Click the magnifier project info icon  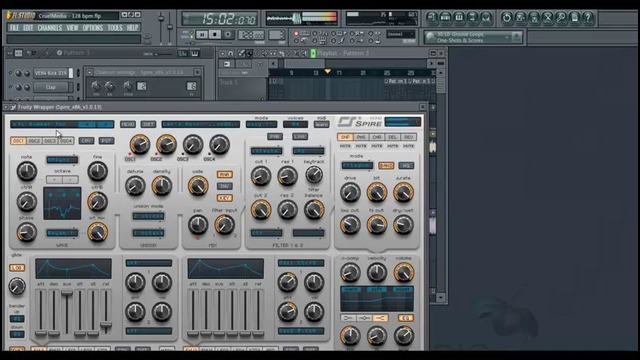pyautogui.click(x=561, y=18)
